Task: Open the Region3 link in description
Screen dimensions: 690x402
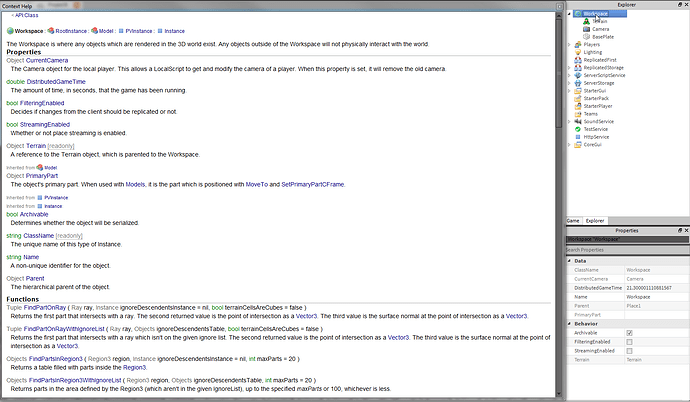Action: click(x=134, y=367)
